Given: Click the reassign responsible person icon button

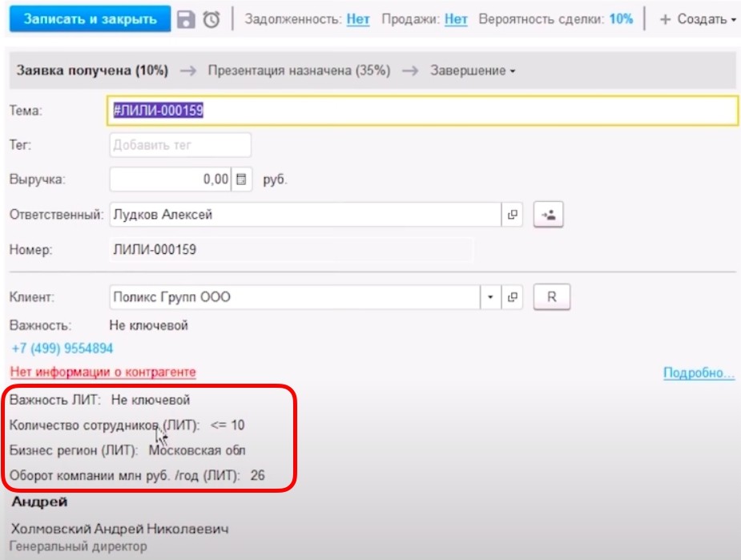Looking at the screenshot, I should click(548, 215).
